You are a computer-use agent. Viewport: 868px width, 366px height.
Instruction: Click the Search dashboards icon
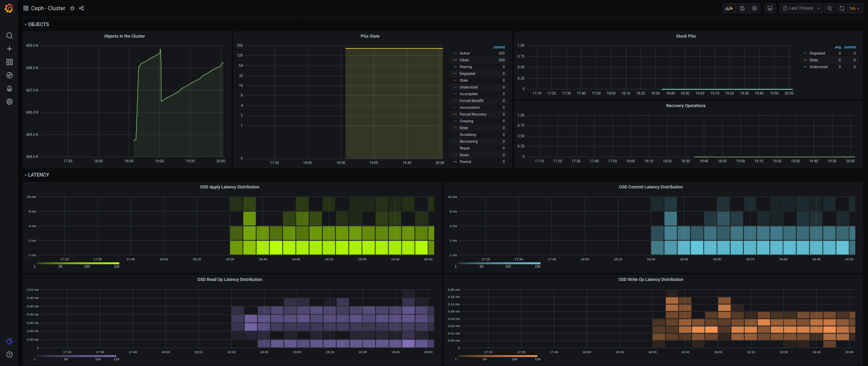9,36
